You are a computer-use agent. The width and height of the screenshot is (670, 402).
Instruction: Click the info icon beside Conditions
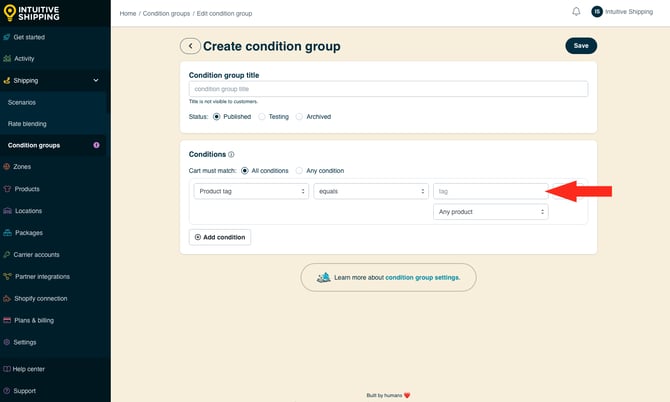(x=231, y=155)
